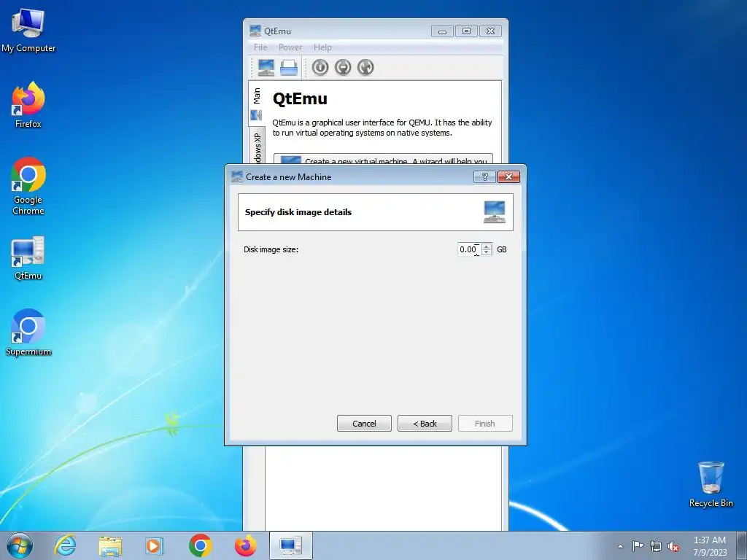Click the Cancel button in the wizard
This screenshot has width=747, height=560.
[x=364, y=424]
